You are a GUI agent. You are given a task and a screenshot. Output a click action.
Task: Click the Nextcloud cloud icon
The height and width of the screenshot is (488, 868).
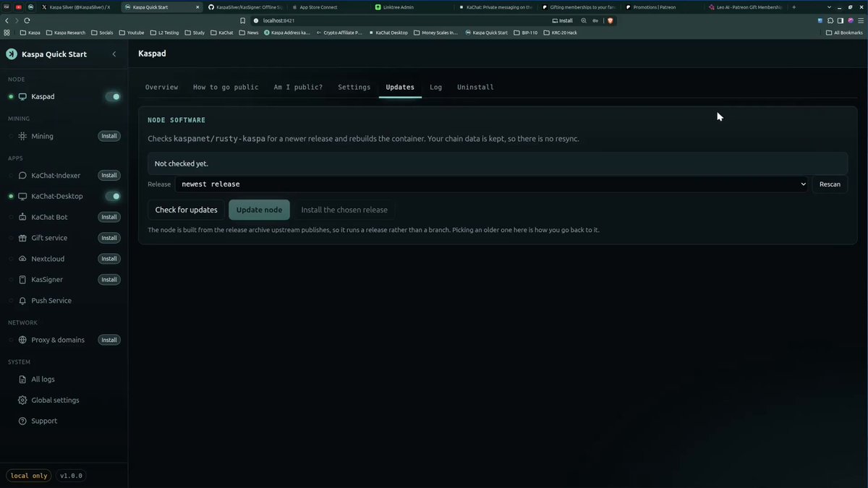click(x=22, y=259)
